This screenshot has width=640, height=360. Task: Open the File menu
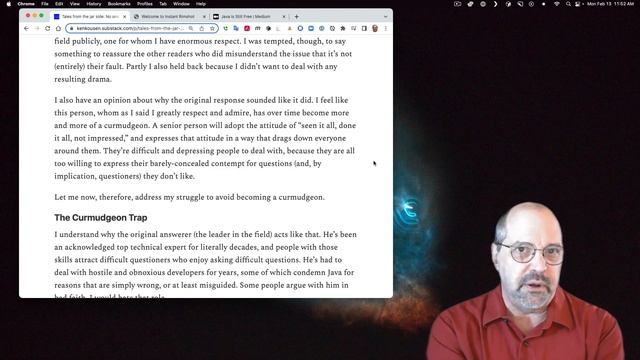pyautogui.click(x=45, y=4)
